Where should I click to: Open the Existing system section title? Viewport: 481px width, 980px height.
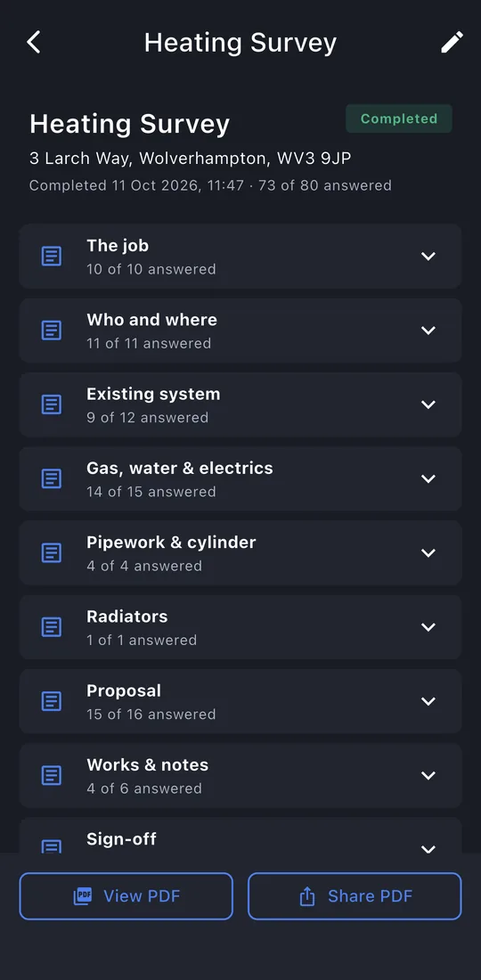[x=154, y=395]
